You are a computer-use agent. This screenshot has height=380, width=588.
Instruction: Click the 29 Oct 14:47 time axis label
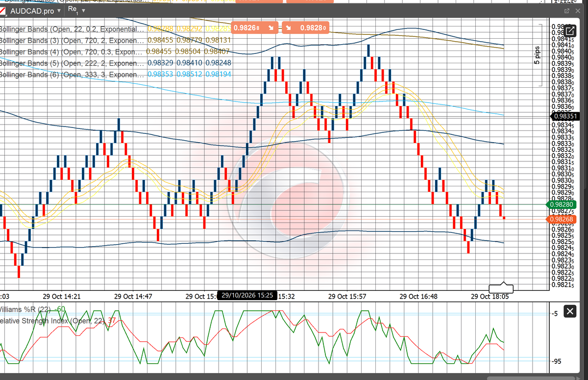tap(133, 297)
